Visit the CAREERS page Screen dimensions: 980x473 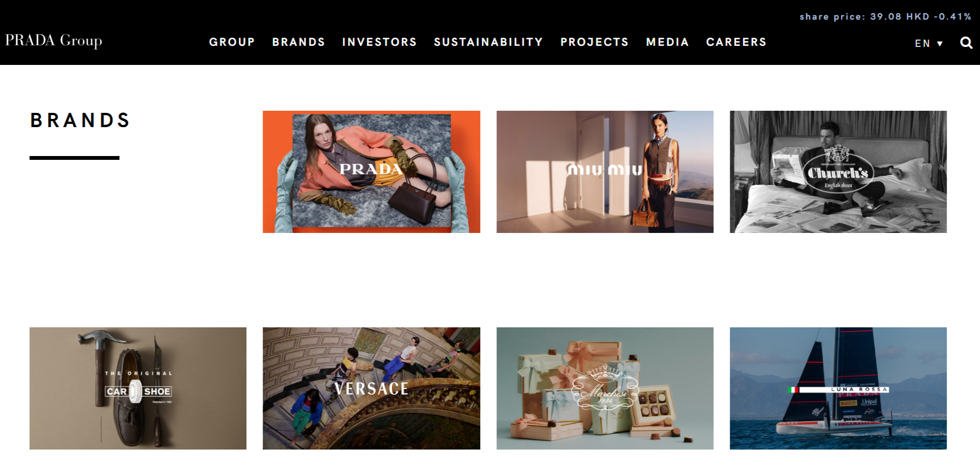[736, 42]
